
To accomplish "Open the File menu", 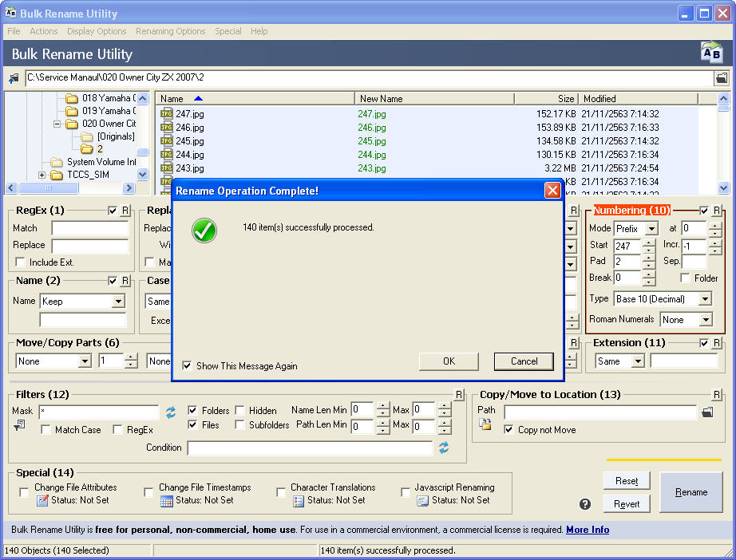I will (14, 31).
